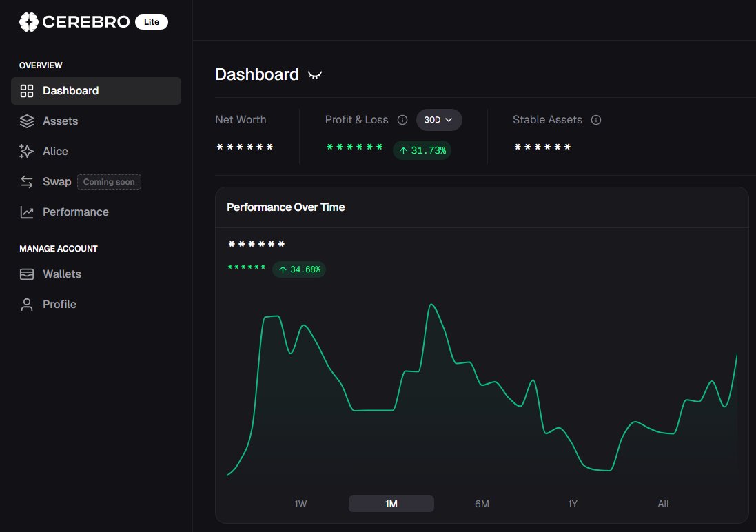This screenshot has width=756, height=532.
Task: Click the Cerebro logo icon
Action: (x=27, y=21)
